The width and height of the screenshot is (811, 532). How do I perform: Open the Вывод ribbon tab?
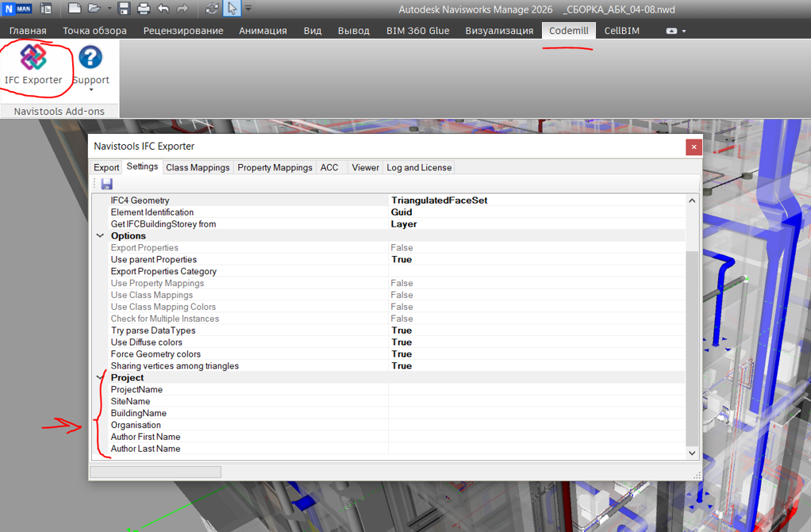[x=354, y=30]
